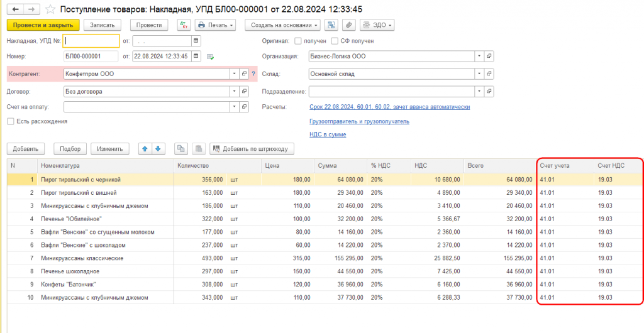
Task: Open Договор record with open icon
Action: (x=244, y=92)
